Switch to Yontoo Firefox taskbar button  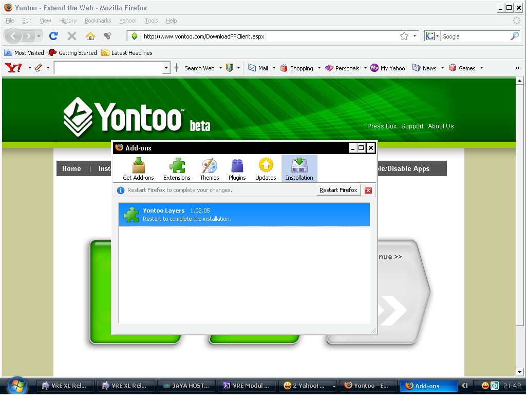368,386
